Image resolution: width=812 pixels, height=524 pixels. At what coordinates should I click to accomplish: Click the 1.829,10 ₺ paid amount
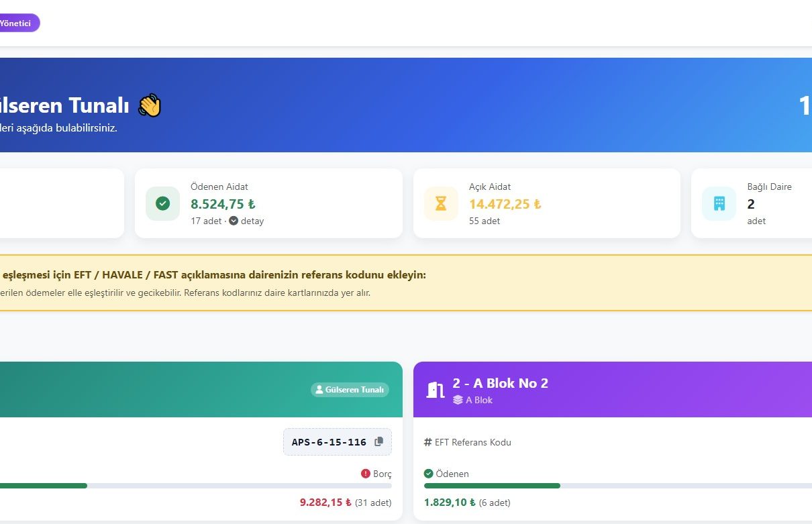click(x=450, y=503)
